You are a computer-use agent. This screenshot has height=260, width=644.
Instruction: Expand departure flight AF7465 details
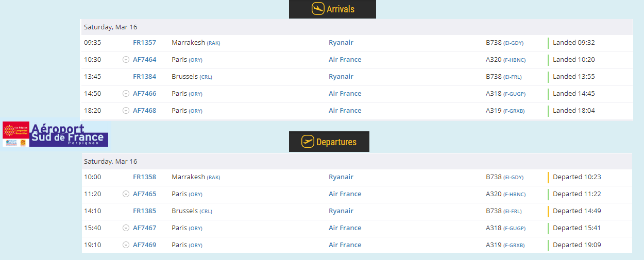click(126, 194)
